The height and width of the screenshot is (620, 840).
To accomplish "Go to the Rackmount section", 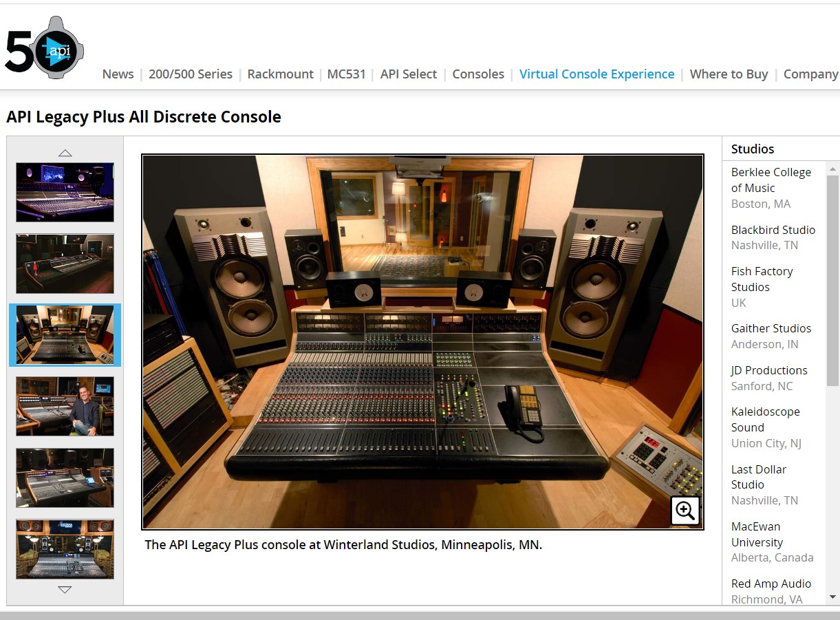I will pos(280,74).
